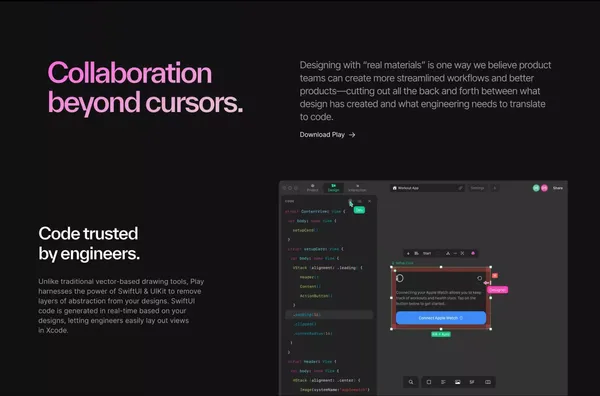Click the green collaborator avatar
Screen dimensions: 600x396
point(536,188)
